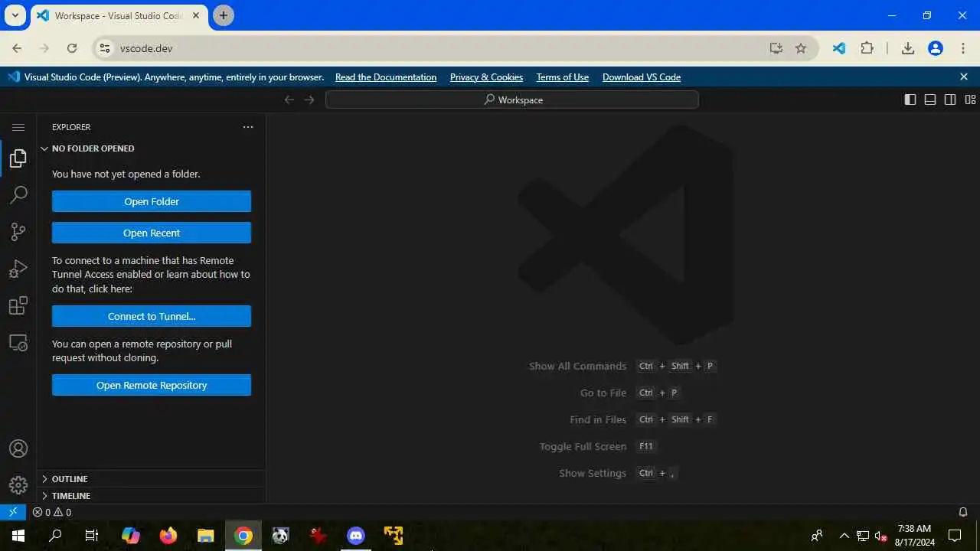Open Windows taskbar search
This screenshot has width=980, height=551.
pyautogui.click(x=55, y=536)
